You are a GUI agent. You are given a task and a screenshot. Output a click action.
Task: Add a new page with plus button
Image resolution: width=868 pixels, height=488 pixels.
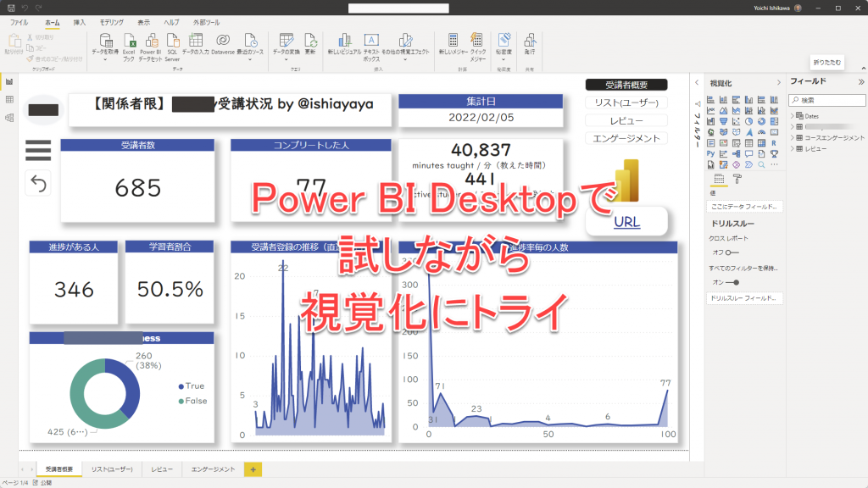pos(253,469)
